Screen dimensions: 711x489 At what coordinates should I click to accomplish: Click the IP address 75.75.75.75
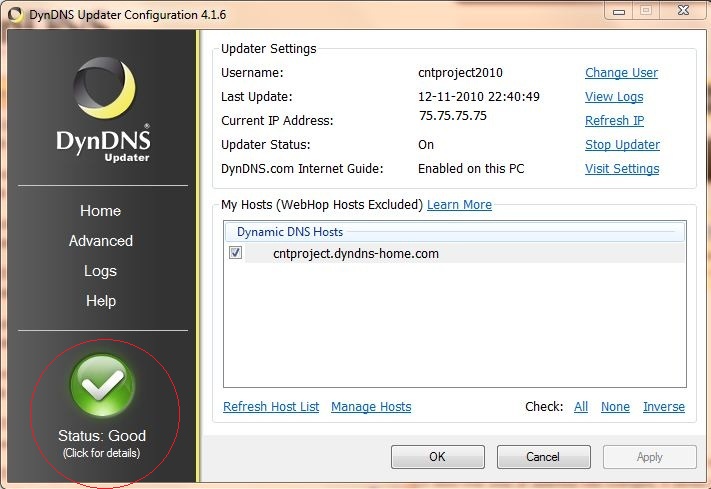click(x=453, y=116)
